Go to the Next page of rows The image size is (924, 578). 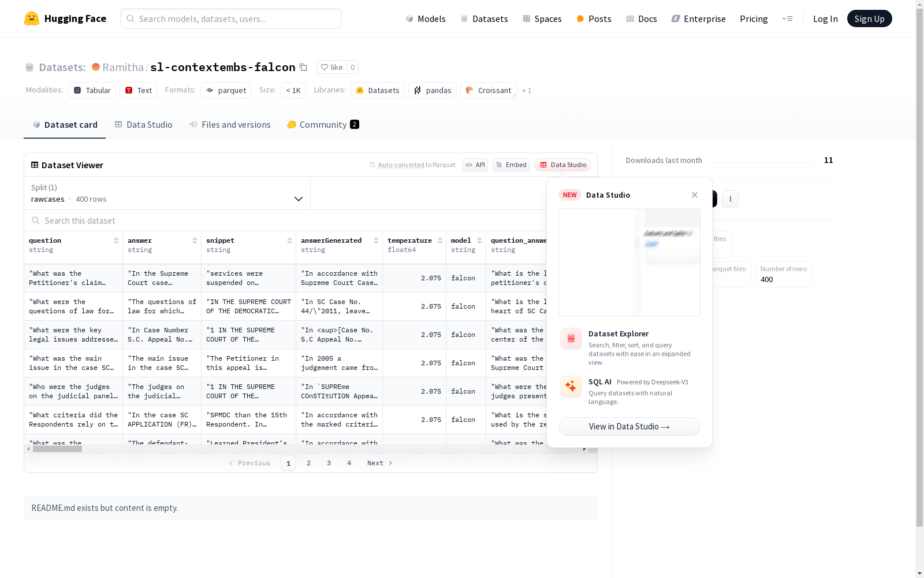[x=380, y=463]
